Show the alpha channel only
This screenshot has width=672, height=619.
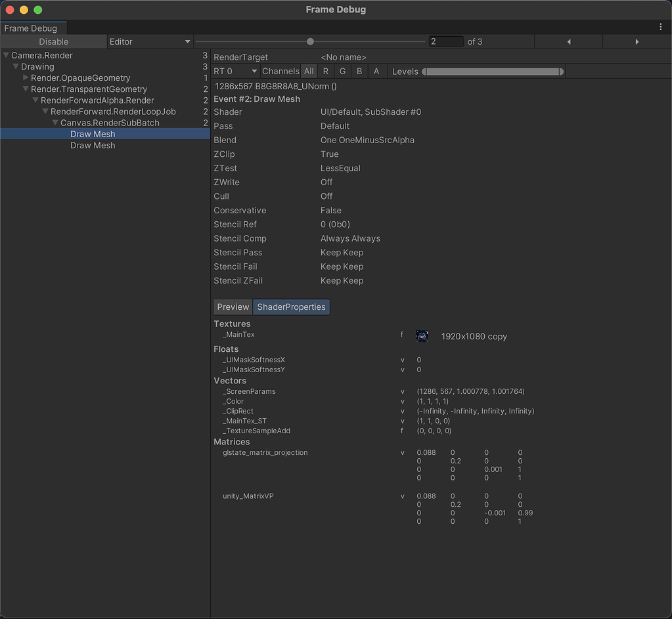point(375,71)
